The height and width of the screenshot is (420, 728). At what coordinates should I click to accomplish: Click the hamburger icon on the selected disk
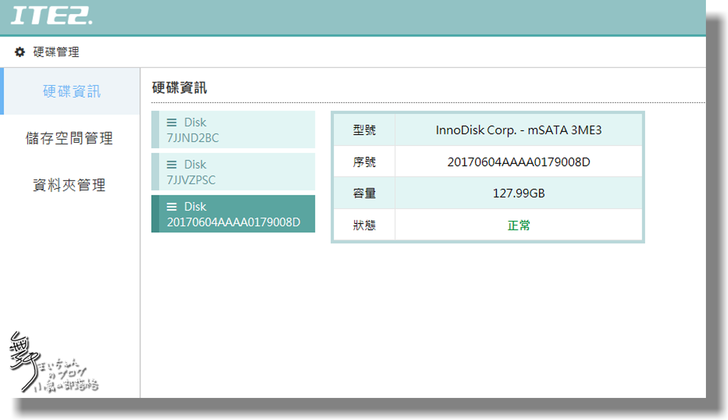point(171,206)
